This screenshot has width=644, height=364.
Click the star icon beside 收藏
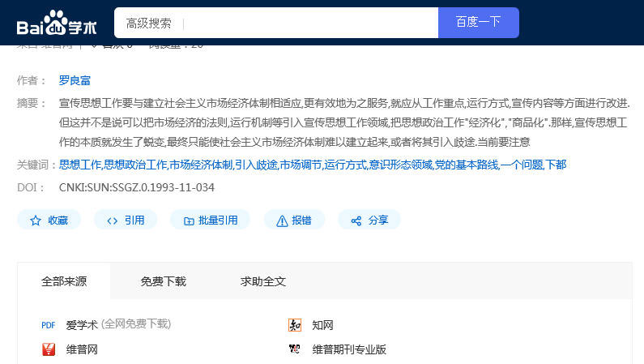[35, 221]
